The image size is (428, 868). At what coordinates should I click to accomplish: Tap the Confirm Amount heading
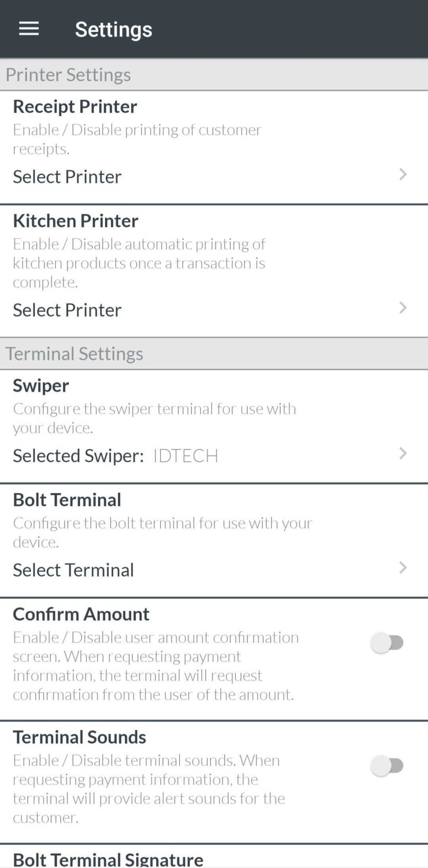(x=81, y=614)
